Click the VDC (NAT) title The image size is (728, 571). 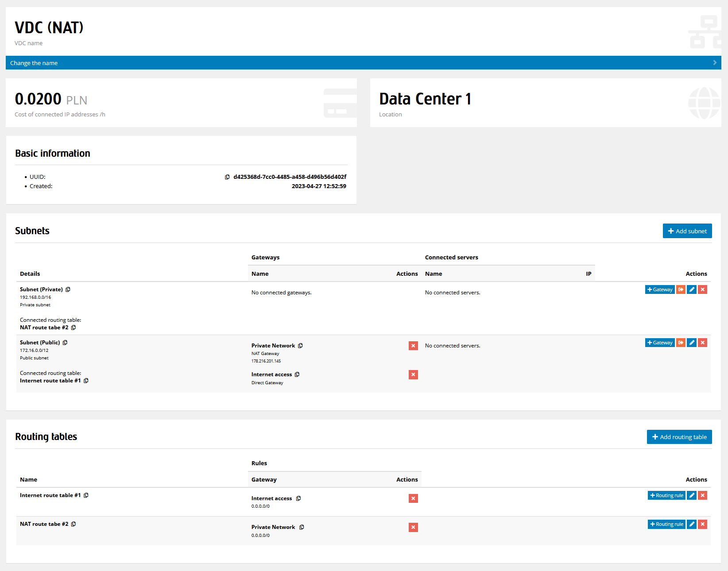(x=49, y=27)
